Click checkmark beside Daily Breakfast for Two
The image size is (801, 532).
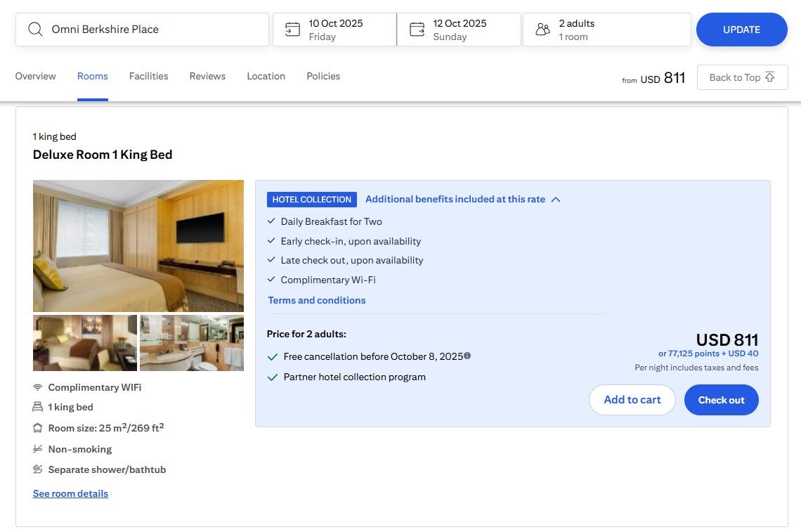tap(271, 221)
